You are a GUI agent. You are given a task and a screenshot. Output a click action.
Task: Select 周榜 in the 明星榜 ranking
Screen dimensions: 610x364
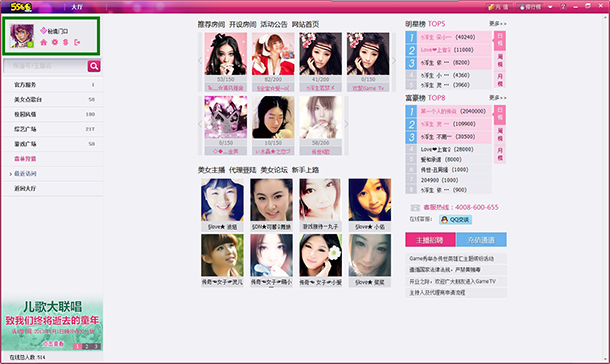(x=500, y=60)
